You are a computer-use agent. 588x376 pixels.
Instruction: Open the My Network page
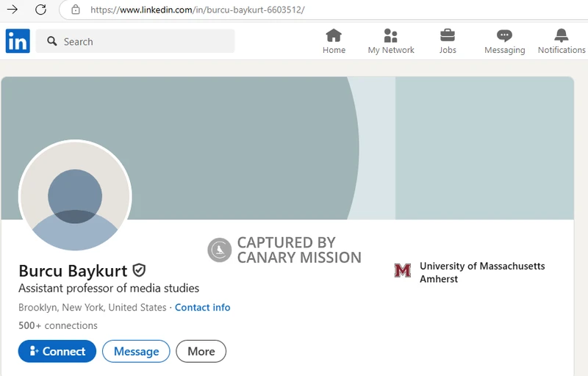tap(391, 41)
